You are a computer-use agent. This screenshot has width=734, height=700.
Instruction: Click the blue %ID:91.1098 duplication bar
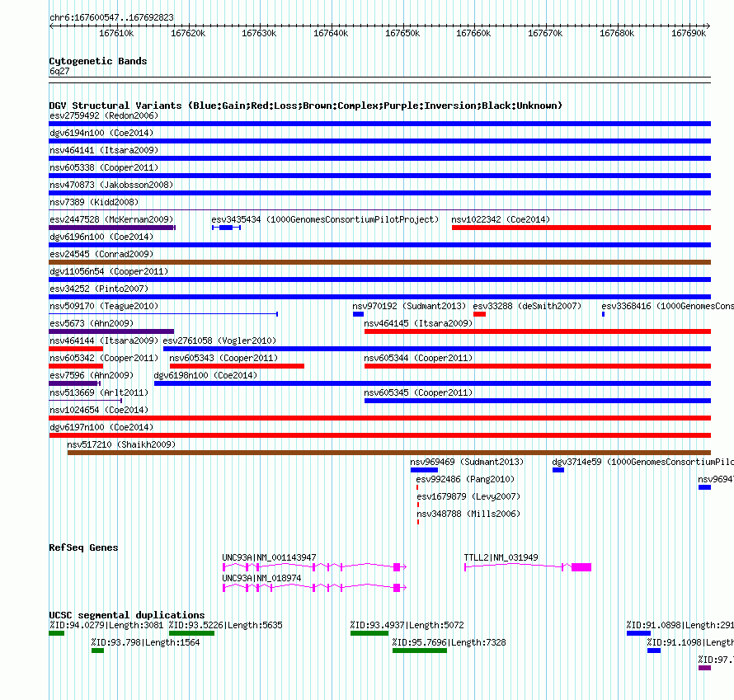pyautogui.click(x=654, y=651)
